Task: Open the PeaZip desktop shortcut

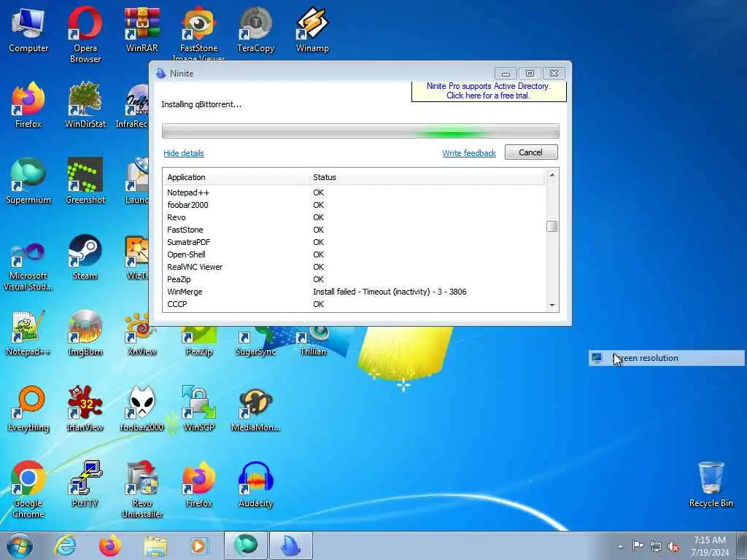Action: pos(198,342)
